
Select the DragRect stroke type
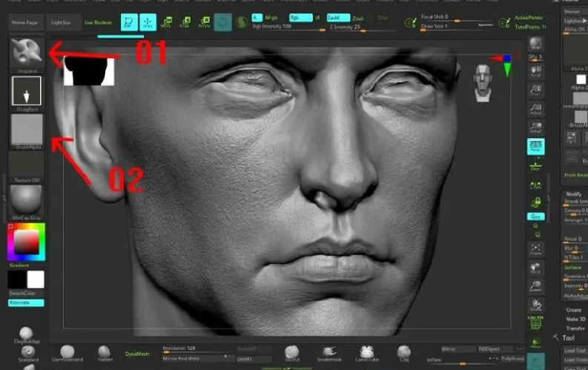pyautogui.click(x=27, y=93)
